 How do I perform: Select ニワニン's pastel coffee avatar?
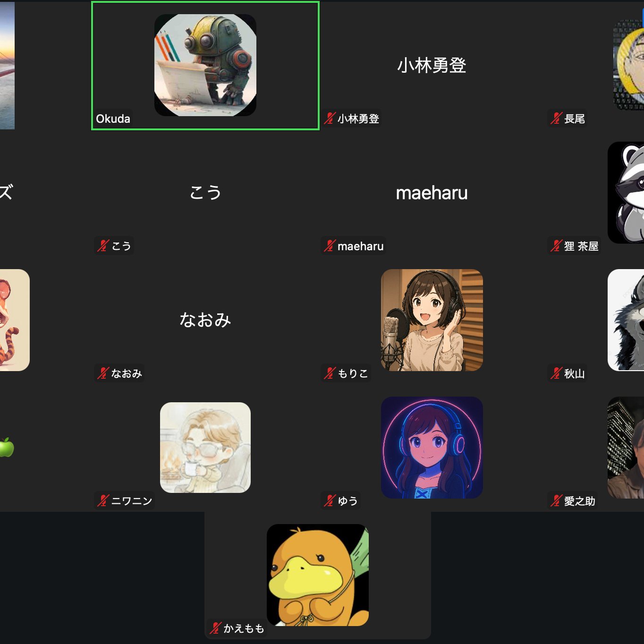click(x=205, y=448)
